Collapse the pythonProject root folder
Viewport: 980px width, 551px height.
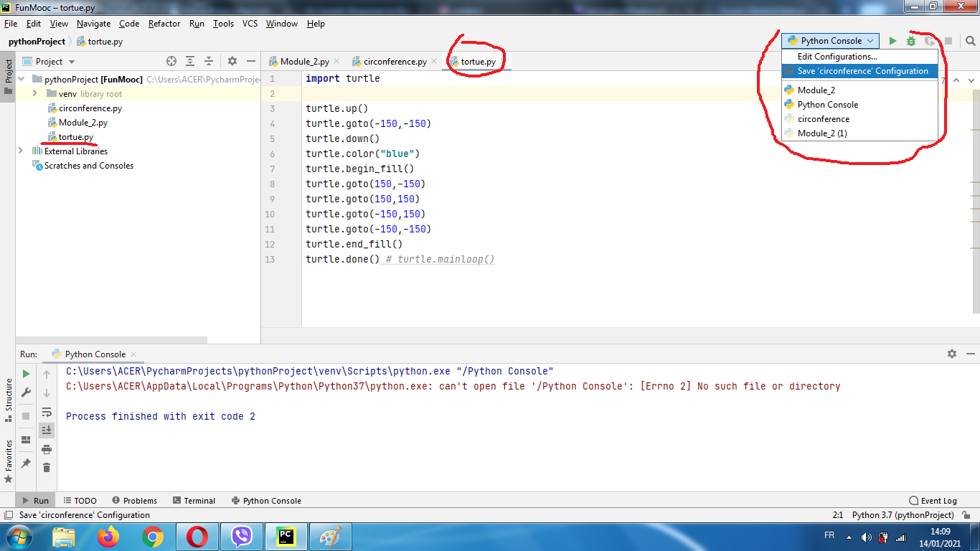pyautogui.click(x=21, y=80)
